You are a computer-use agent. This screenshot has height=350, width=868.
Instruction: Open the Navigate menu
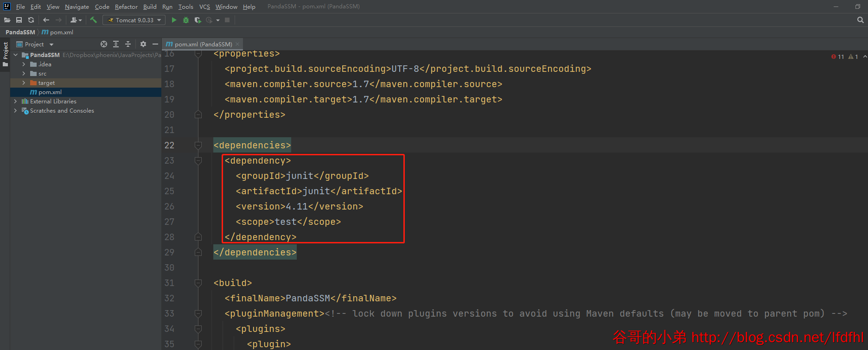click(77, 6)
